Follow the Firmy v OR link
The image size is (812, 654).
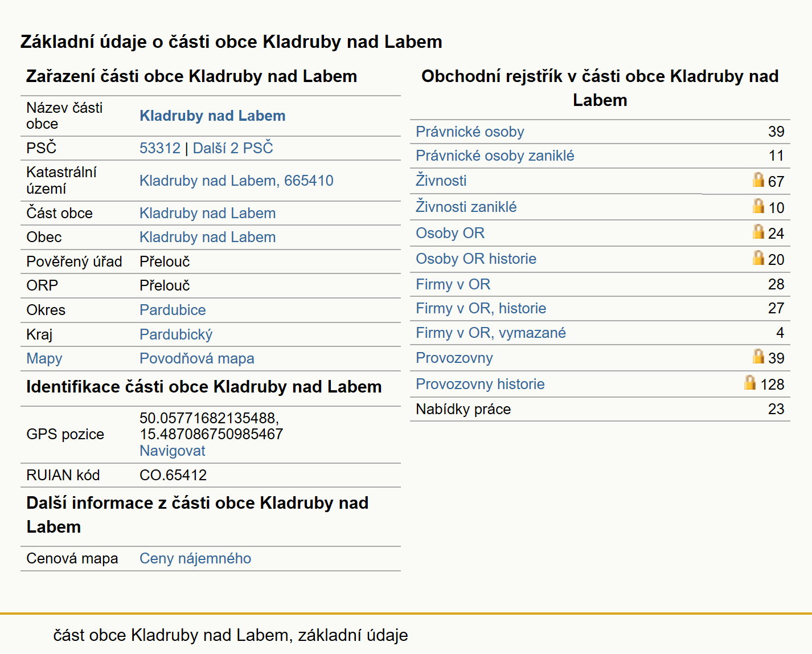pyautogui.click(x=453, y=284)
